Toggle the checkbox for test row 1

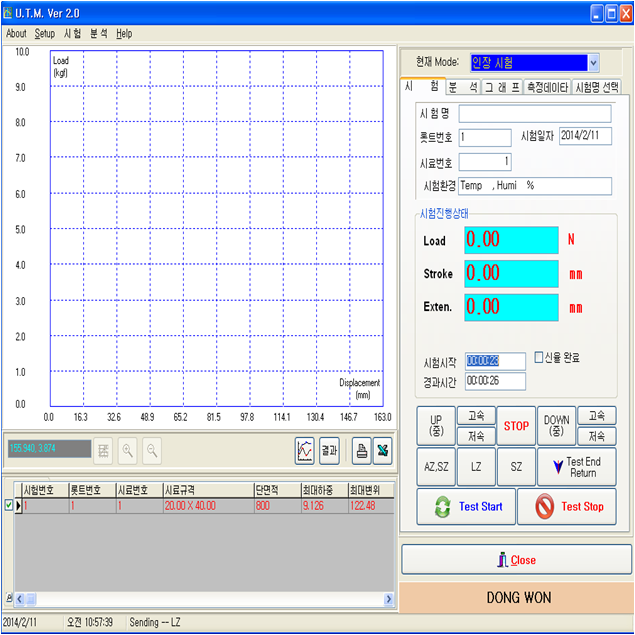9,505
